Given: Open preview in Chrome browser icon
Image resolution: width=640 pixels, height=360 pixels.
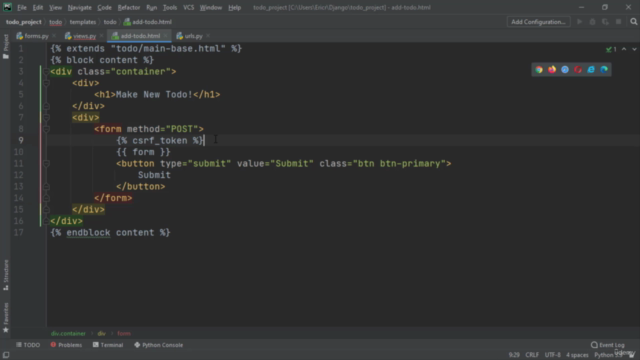Looking at the screenshot, I should click(x=539, y=70).
